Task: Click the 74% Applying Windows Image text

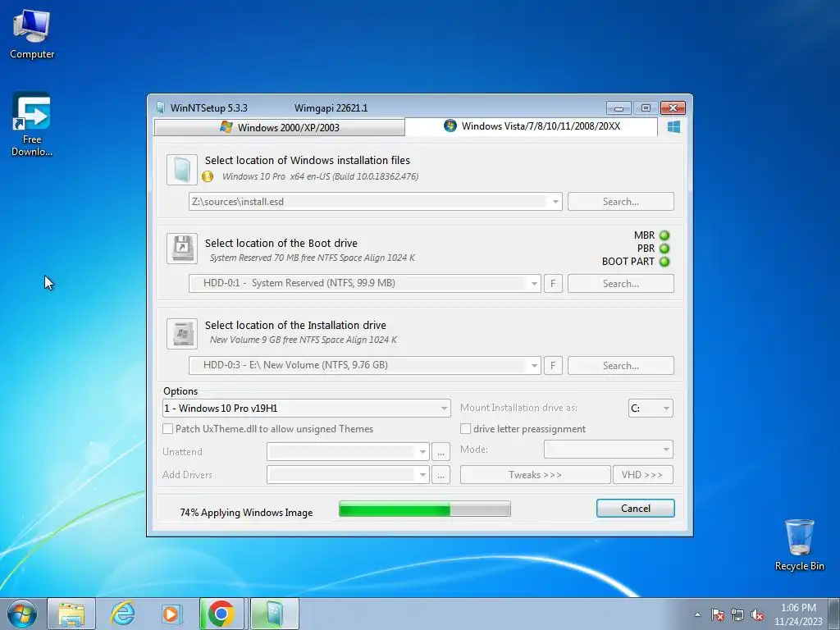Action: click(246, 513)
